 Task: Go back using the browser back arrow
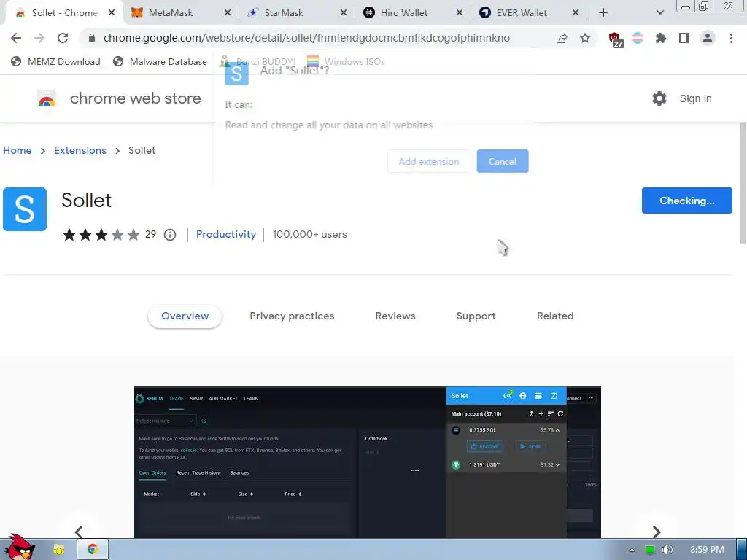[x=16, y=38]
